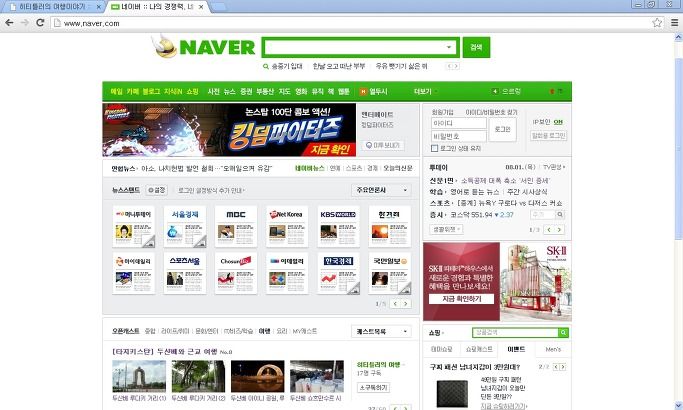Focus the 쇼핑 search field

pos(515,332)
